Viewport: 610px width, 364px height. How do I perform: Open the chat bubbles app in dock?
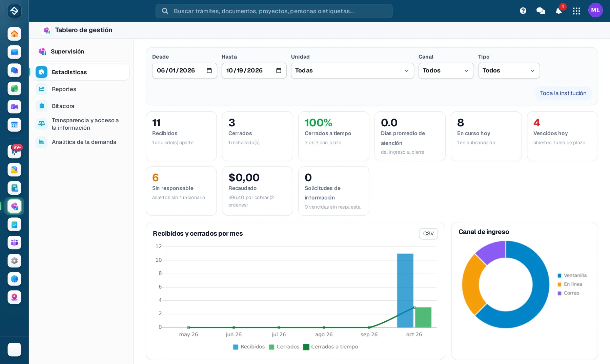coord(14,70)
